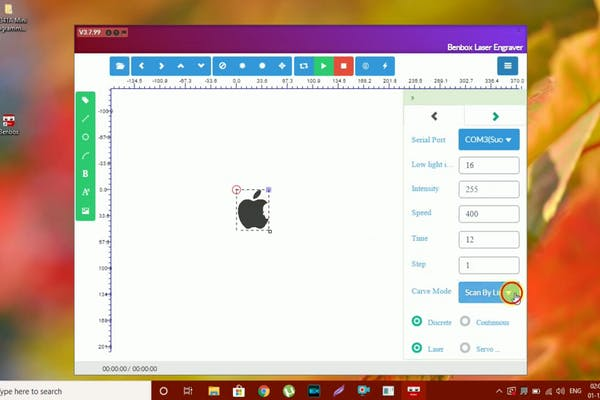
Task: Show hidden tray icons chevron
Action: click(499, 391)
